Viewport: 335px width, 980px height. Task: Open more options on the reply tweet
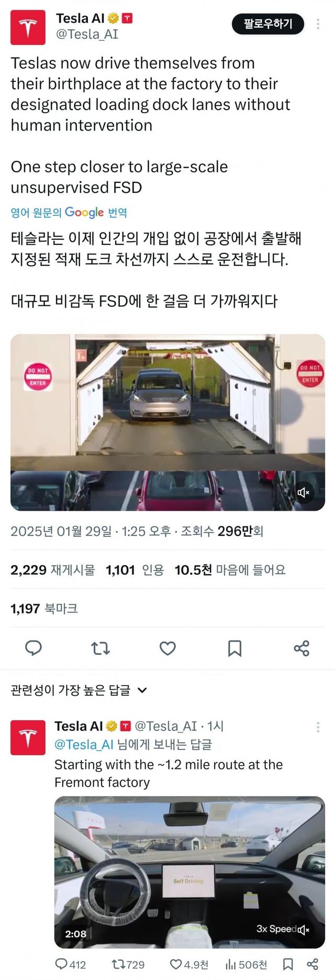coord(318,727)
